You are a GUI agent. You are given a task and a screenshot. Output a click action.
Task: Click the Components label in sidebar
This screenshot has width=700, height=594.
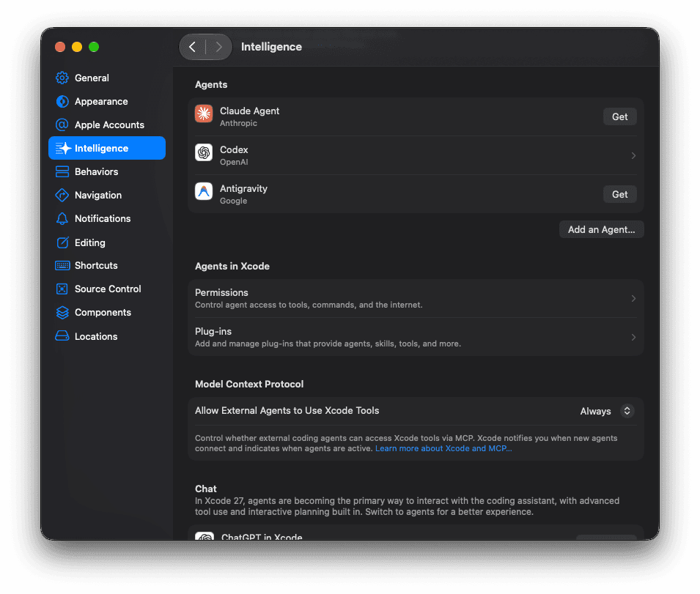103,313
